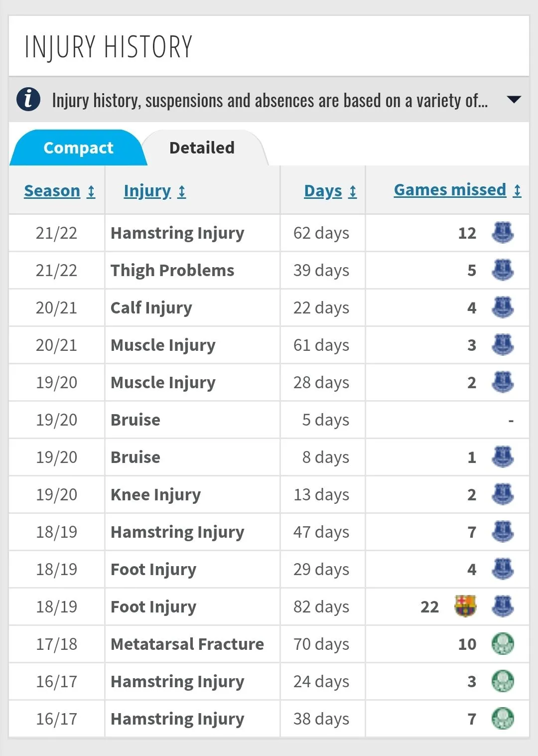This screenshot has width=538, height=756.
Task: Click the sort arrows next to Games missed
Action: click(518, 190)
